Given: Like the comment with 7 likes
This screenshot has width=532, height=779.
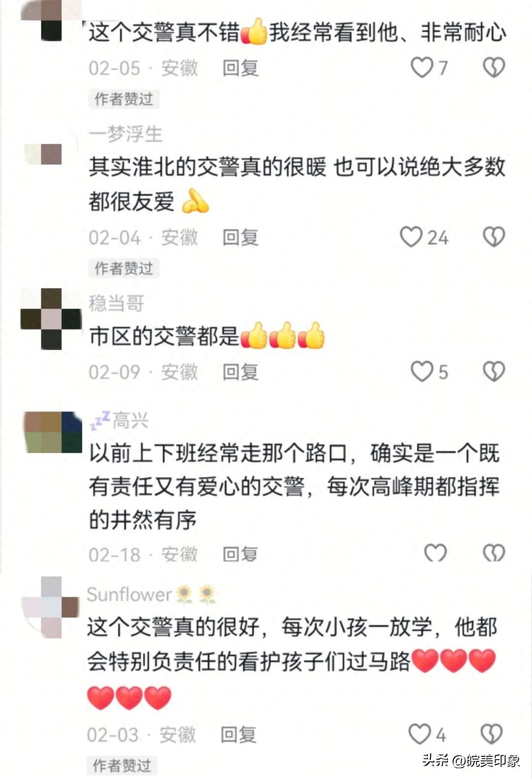Looking at the screenshot, I should (422, 68).
